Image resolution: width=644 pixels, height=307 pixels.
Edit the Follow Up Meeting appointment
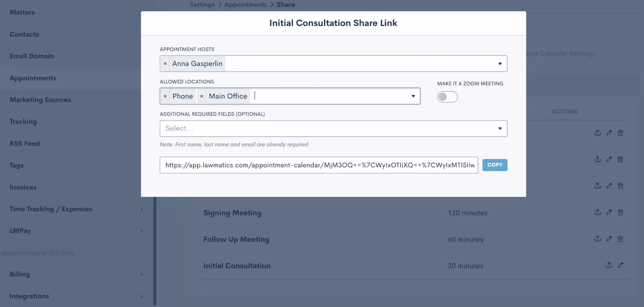(x=609, y=238)
